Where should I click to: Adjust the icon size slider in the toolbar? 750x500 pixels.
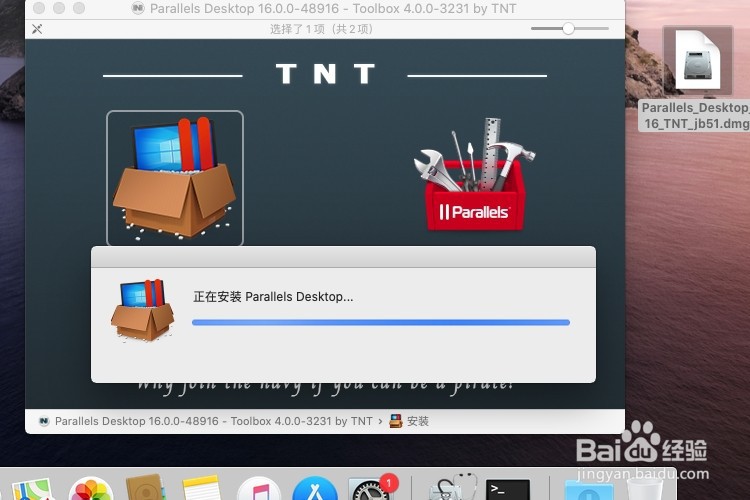coord(568,29)
